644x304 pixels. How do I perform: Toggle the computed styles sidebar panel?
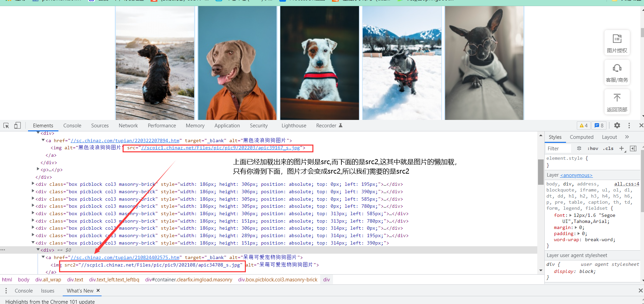582,137
